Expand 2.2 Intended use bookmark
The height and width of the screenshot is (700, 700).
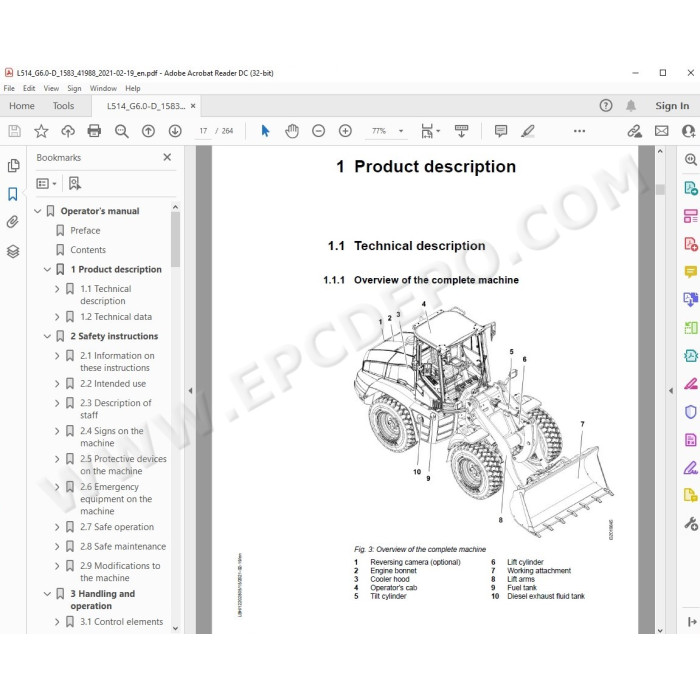pos(57,383)
